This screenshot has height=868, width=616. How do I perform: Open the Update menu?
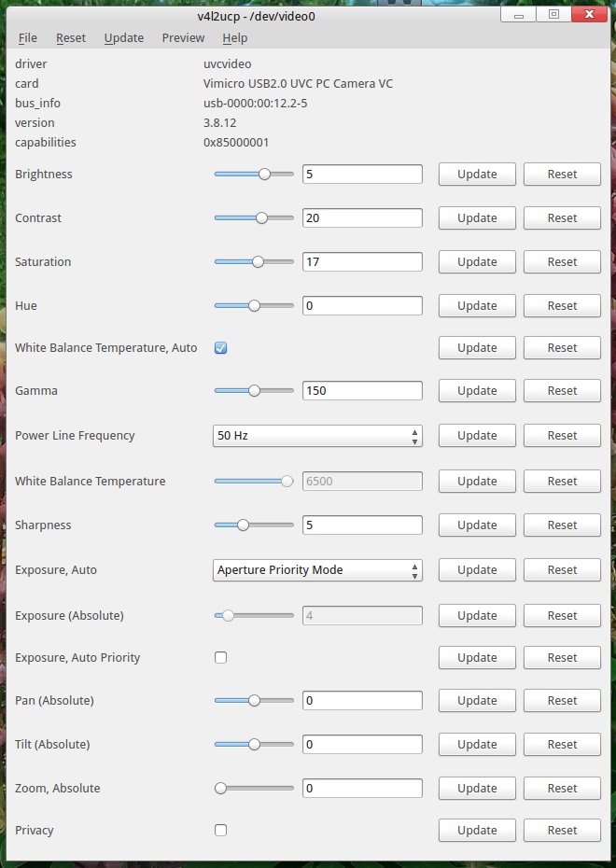point(124,38)
